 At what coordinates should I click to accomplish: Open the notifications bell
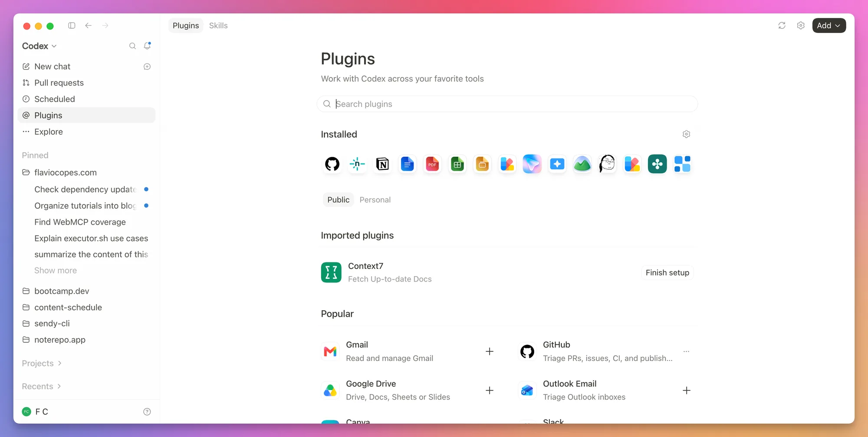[x=147, y=46]
